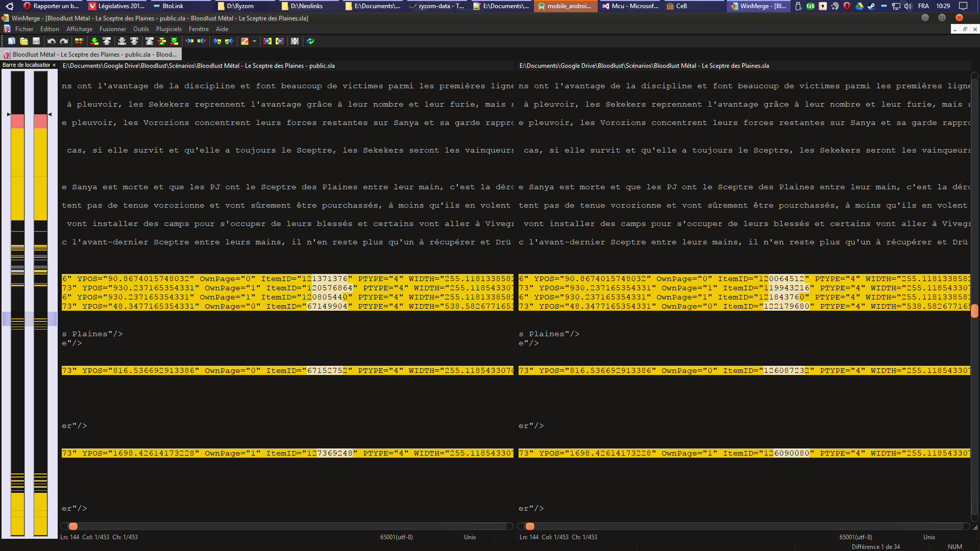Click red difference block in location bar

coord(18,121)
